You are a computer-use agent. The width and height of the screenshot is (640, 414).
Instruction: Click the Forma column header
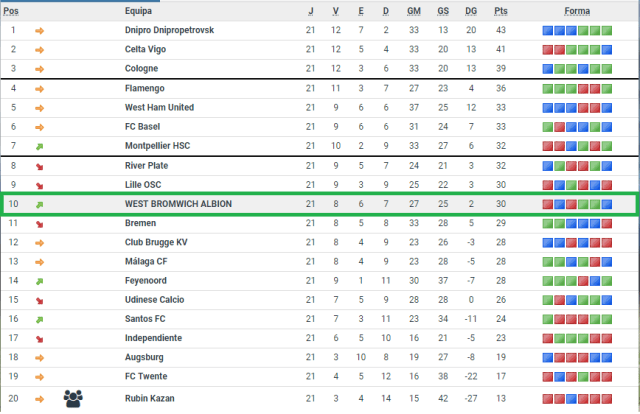576,11
